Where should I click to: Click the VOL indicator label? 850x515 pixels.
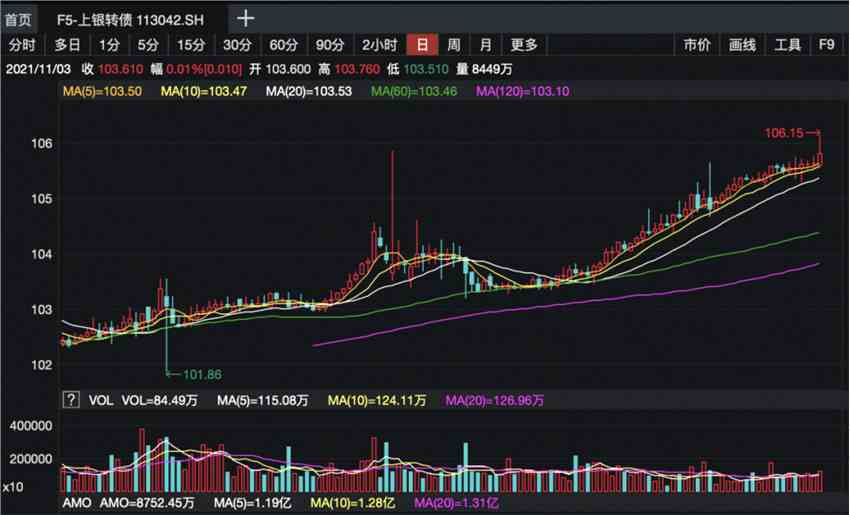coord(101,401)
